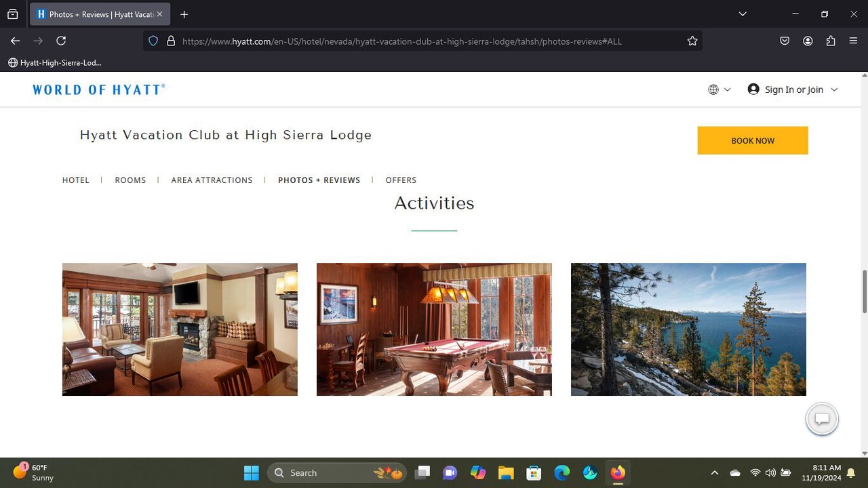Open the Windows Start menu
Viewport: 868px width, 488px height.
(251, 472)
